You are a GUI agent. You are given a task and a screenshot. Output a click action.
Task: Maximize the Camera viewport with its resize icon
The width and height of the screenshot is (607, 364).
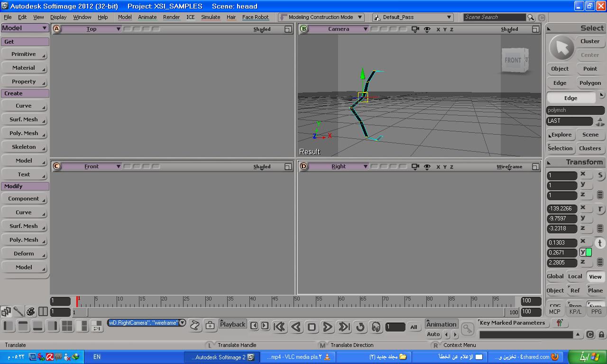(535, 29)
